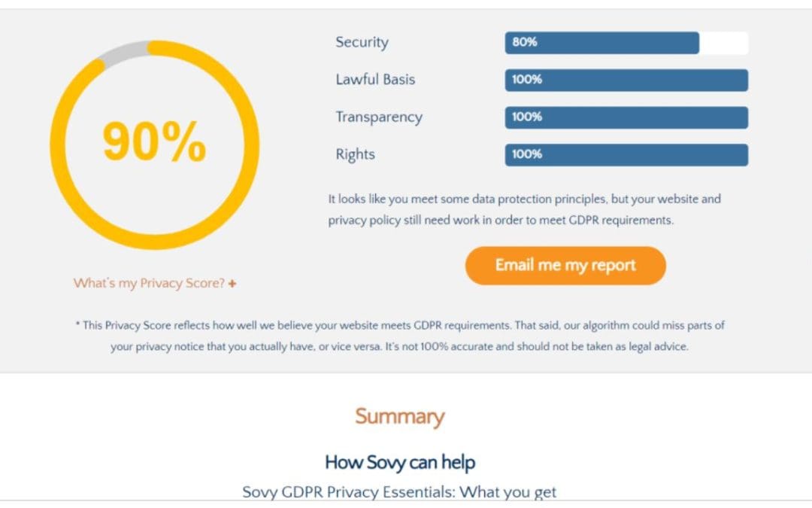Click the data protection principles message
This screenshot has width=812, height=508.
coord(524,209)
